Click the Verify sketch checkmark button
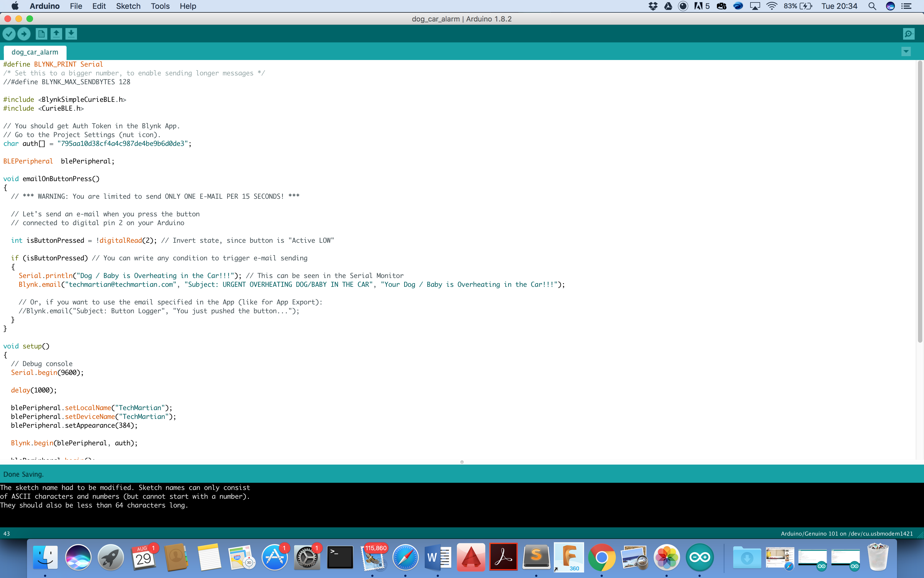The image size is (924, 578). pyautogui.click(x=9, y=34)
